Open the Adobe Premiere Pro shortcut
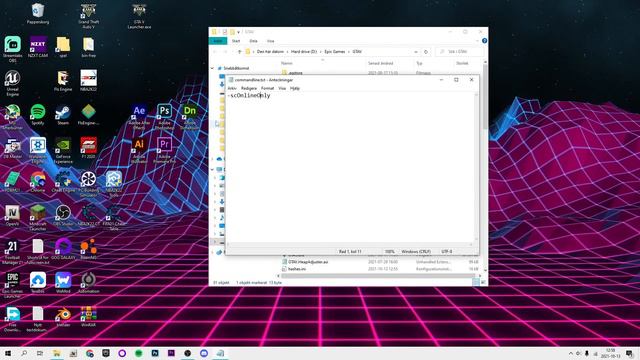The width and height of the screenshot is (640, 360). [164, 150]
